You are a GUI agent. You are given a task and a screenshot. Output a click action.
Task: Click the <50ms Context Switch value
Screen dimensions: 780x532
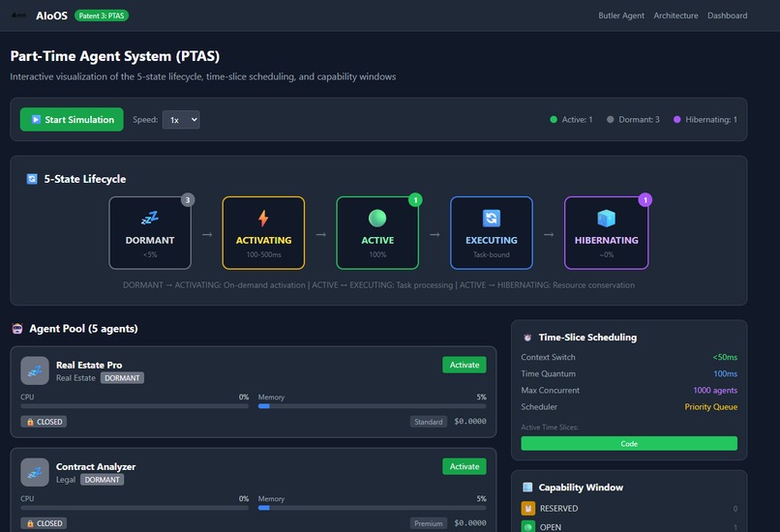pyautogui.click(x=725, y=357)
